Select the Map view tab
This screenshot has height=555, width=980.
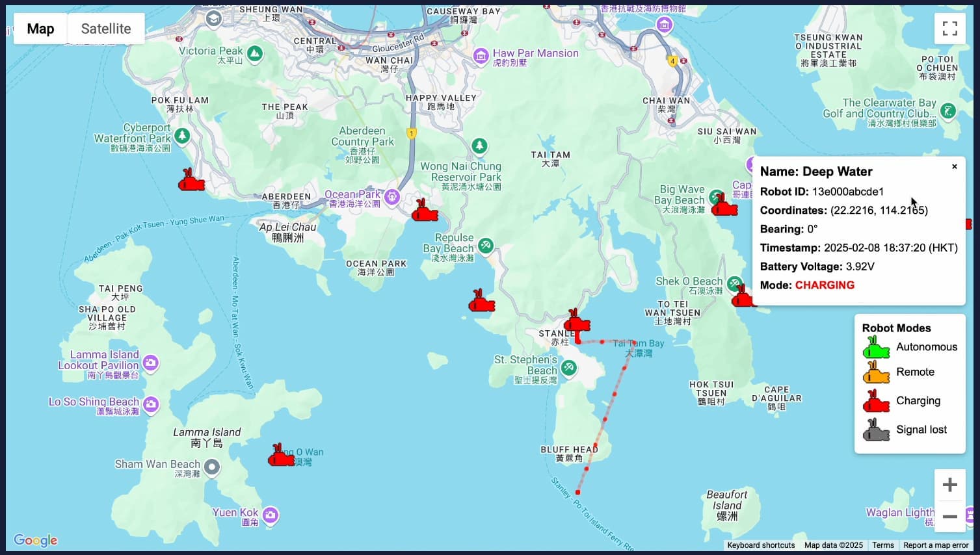[x=40, y=29]
